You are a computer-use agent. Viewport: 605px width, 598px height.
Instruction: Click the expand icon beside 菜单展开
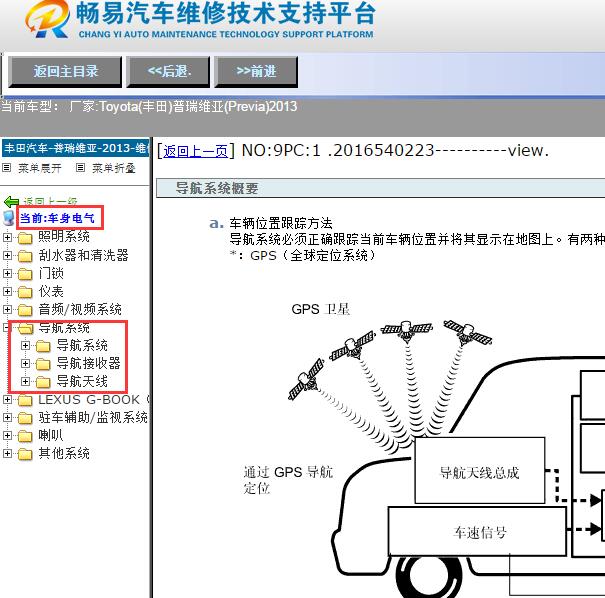tap(7, 167)
